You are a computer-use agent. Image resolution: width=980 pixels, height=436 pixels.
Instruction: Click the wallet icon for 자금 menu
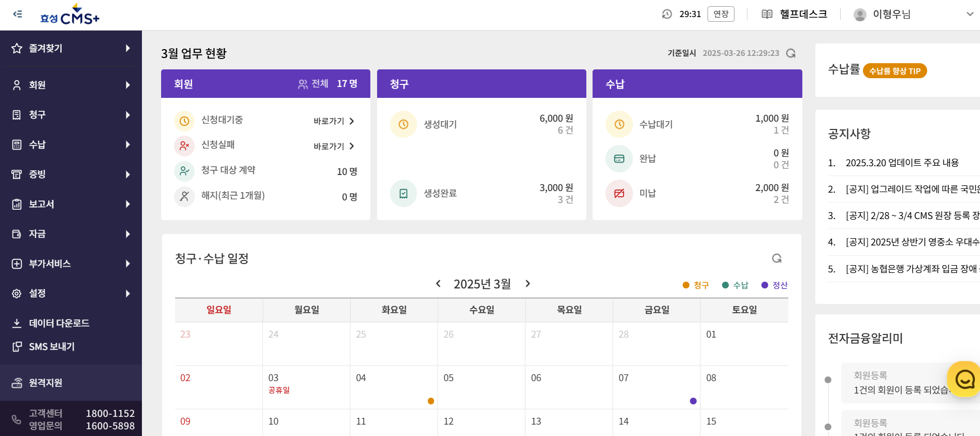pyautogui.click(x=17, y=234)
